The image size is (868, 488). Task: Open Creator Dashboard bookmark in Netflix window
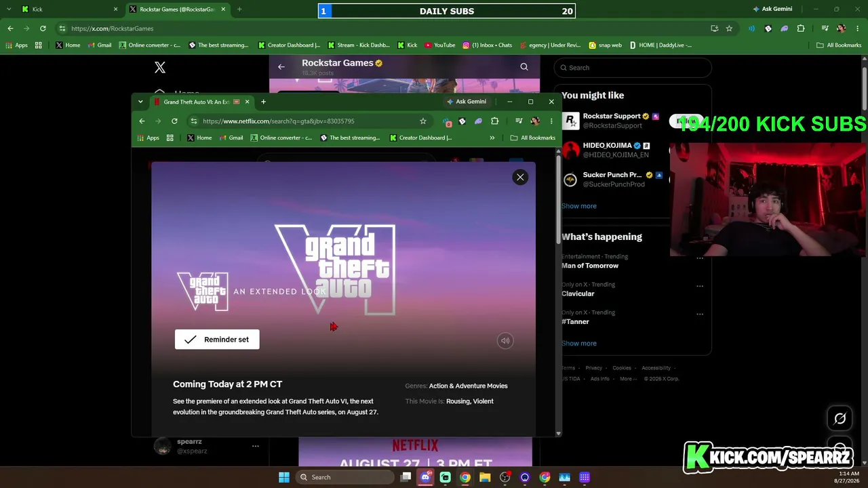point(421,138)
